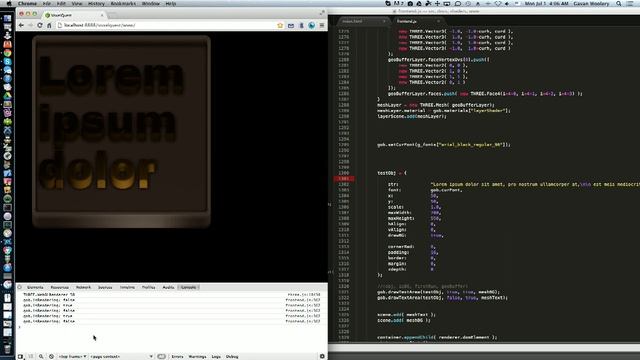Open the Trash in the dock
Image resolution: width=640 pixels, height=360 pixels.
pos(7,348)
